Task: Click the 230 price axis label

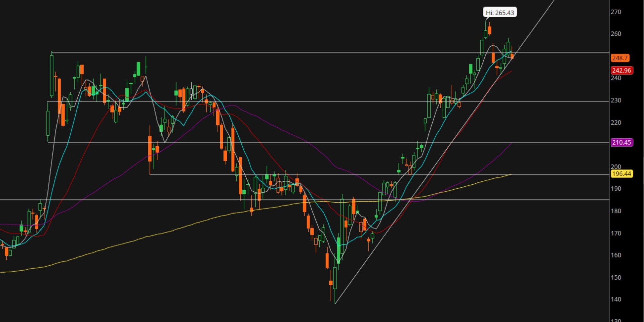Action: (x=616, y=100)
